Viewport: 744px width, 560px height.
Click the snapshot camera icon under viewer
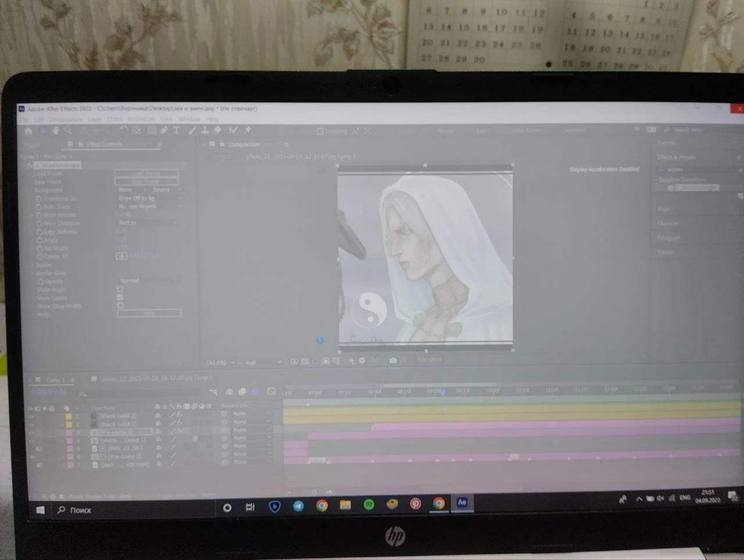393,361
